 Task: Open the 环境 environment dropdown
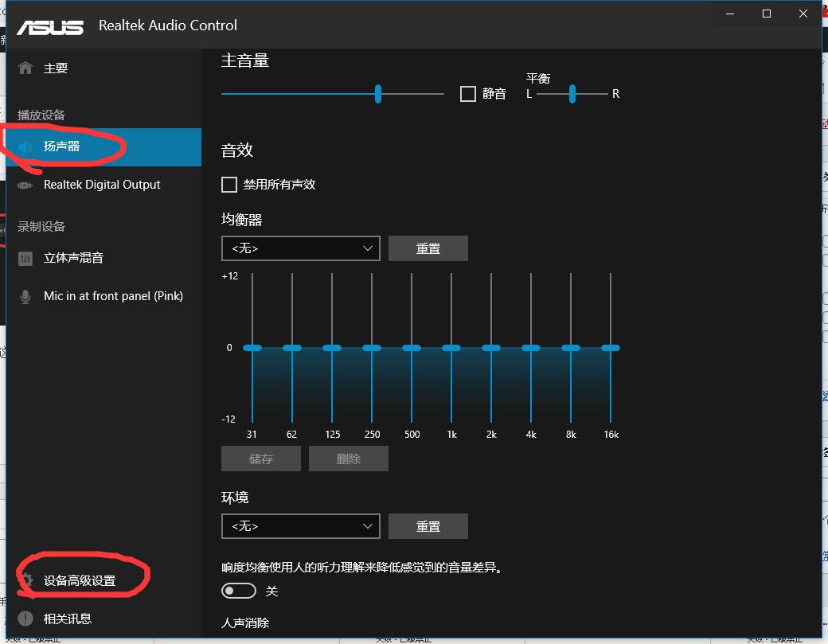(301, 526)
